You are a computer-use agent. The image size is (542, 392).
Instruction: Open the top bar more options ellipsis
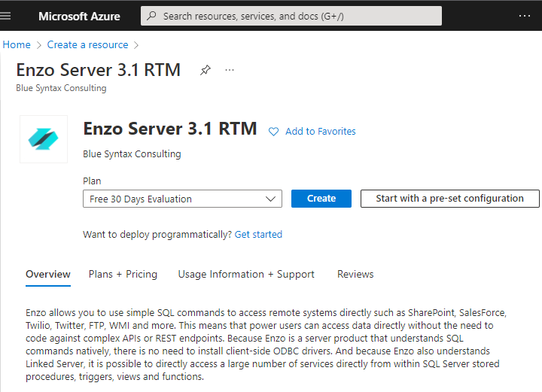click(525, 16)
